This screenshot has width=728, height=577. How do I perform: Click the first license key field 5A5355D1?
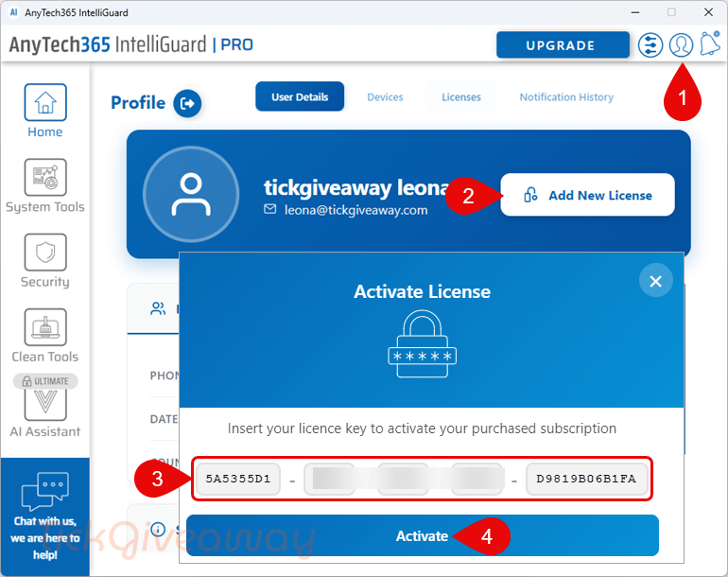click(237, 479)
